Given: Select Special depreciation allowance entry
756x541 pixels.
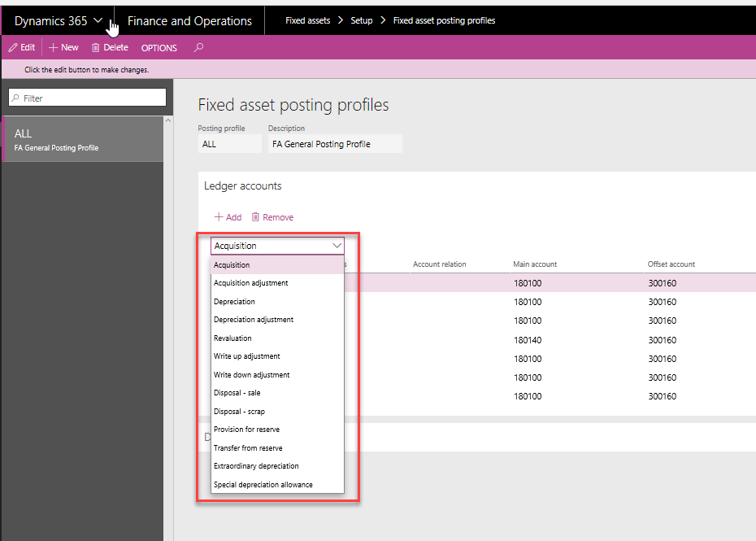Looking at the screenshot, I should [x=263, y=485].
